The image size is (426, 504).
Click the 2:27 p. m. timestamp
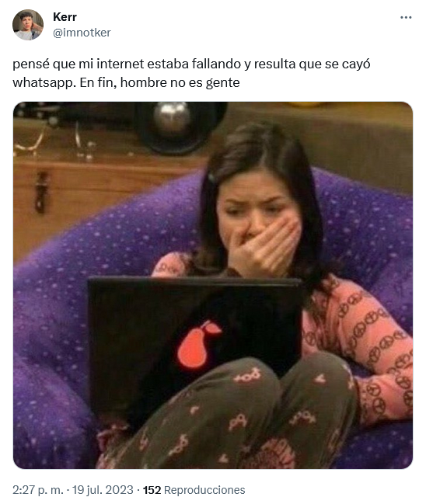[x=38, y=490]
